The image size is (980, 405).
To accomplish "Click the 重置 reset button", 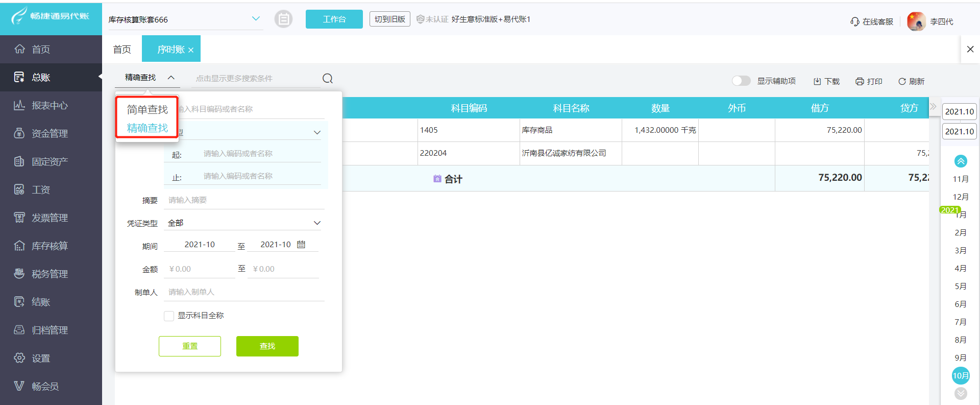I will coord(190,346).
